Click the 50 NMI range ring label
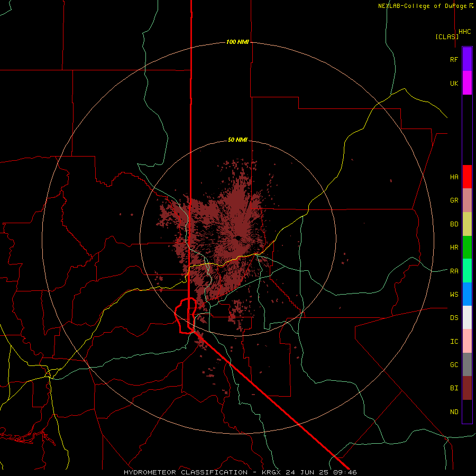Viewport: 476px width, 476px height. point(237,140)
